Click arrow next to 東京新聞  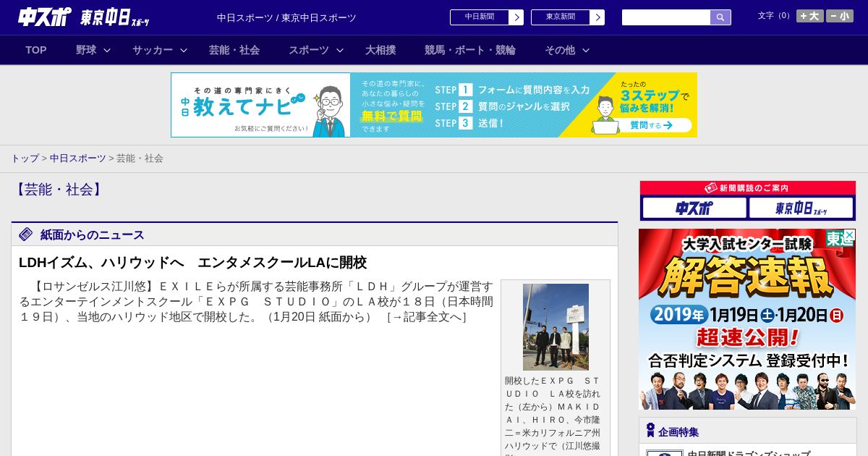point(597,17)
